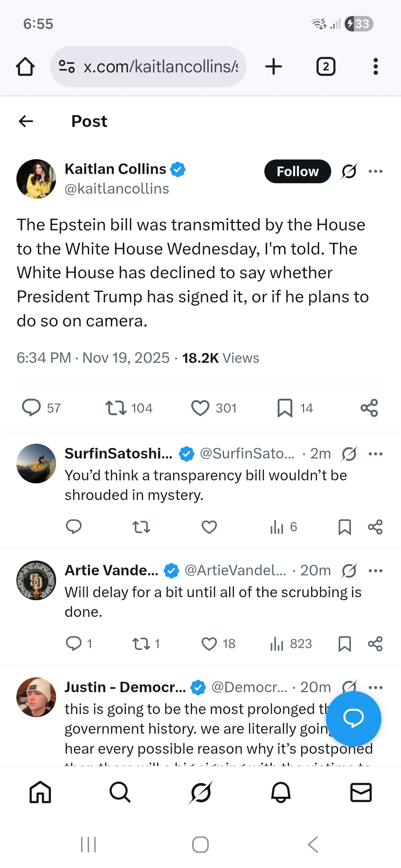The width and height of the screenshot is (401, 868).
Task: Go back using the Post header arrow
Action: click(26, 121)
